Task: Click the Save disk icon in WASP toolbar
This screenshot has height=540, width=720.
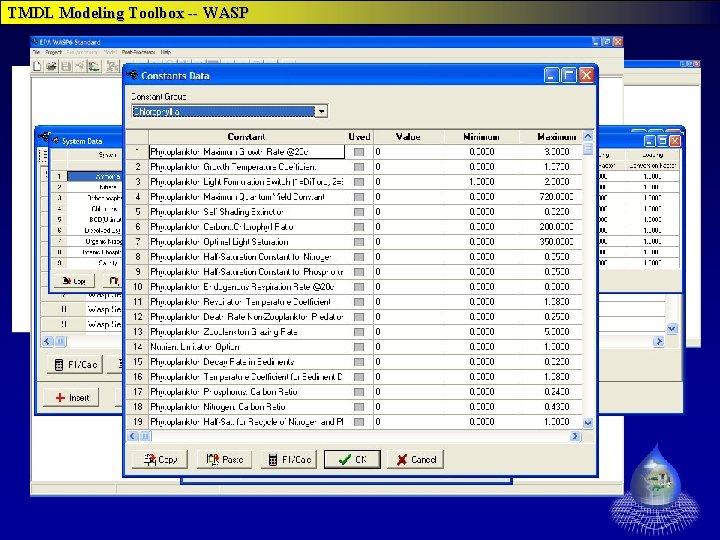Action: 66,67
